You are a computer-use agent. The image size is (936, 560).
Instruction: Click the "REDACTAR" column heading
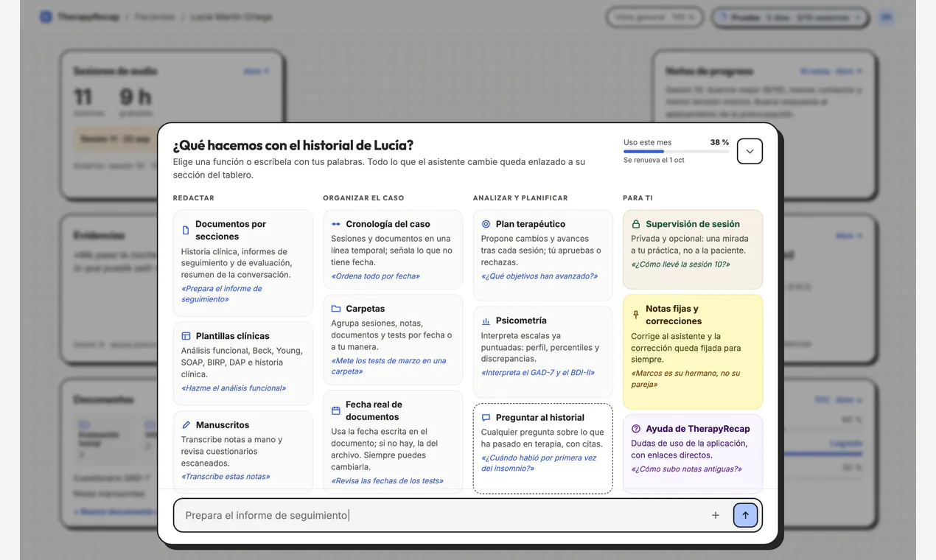coord(194,198)
